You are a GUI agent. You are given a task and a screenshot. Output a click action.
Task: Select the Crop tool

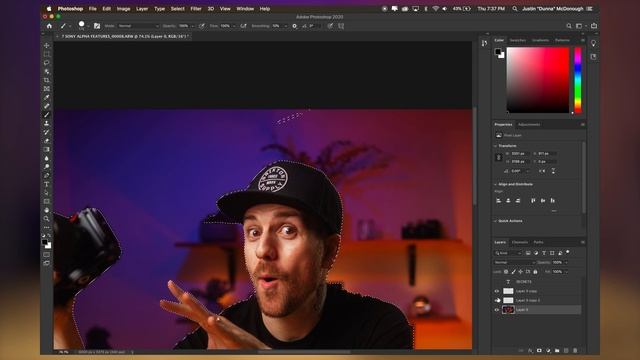(x=47, y=80)
